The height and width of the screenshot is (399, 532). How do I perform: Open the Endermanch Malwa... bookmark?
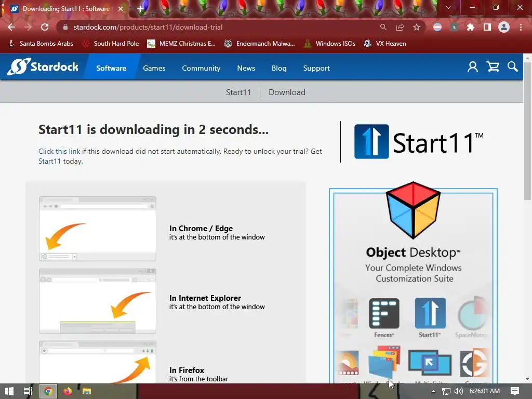(x=260, y=44)
